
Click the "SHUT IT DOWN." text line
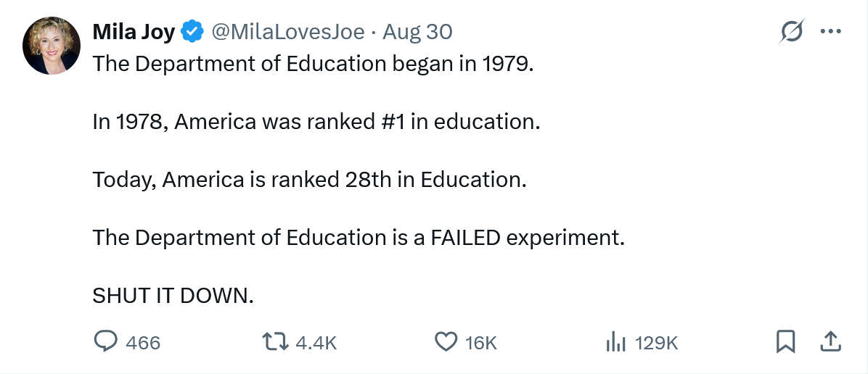click(173, 296)
